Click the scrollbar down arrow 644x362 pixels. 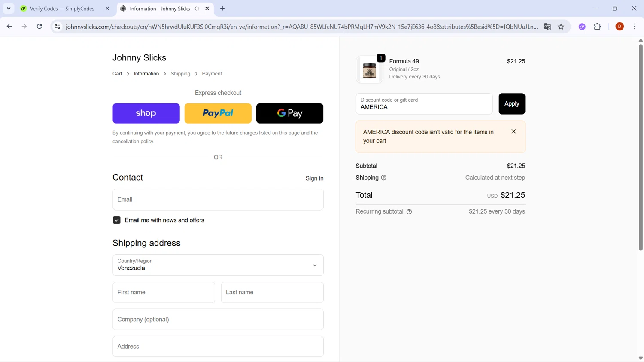pyautogui.click(x=641, y=359)
